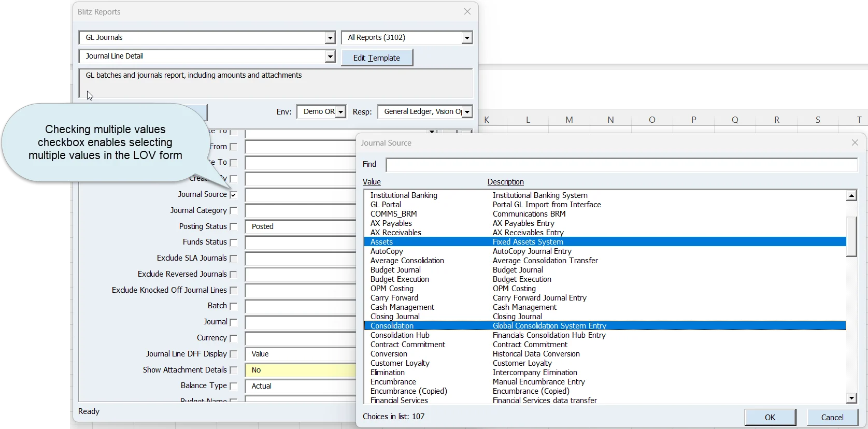Screen dimensions: 868x429
Task: Cancel the Journal Source selection
Action: click(832, 417)
